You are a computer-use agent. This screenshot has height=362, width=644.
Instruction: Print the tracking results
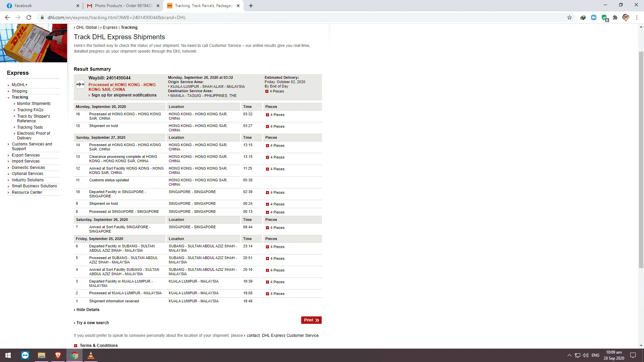tap(311, 320)
